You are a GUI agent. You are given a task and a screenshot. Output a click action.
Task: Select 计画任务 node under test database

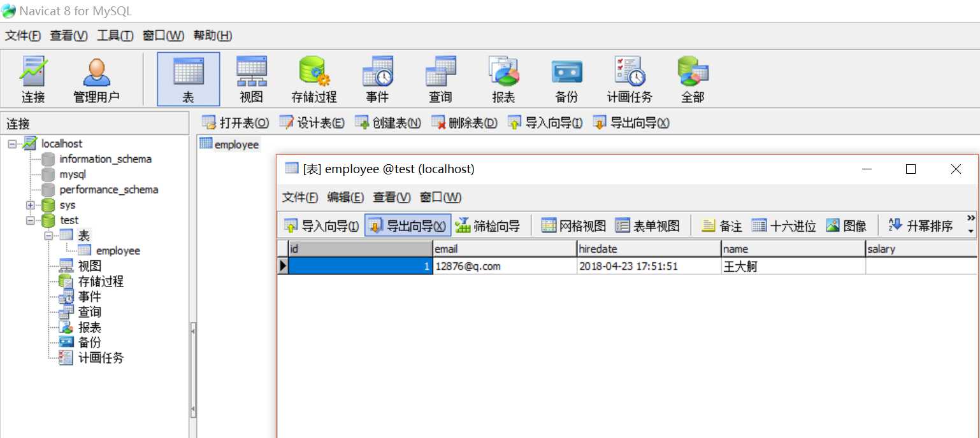pyautogui.click(x=101, y=358)
